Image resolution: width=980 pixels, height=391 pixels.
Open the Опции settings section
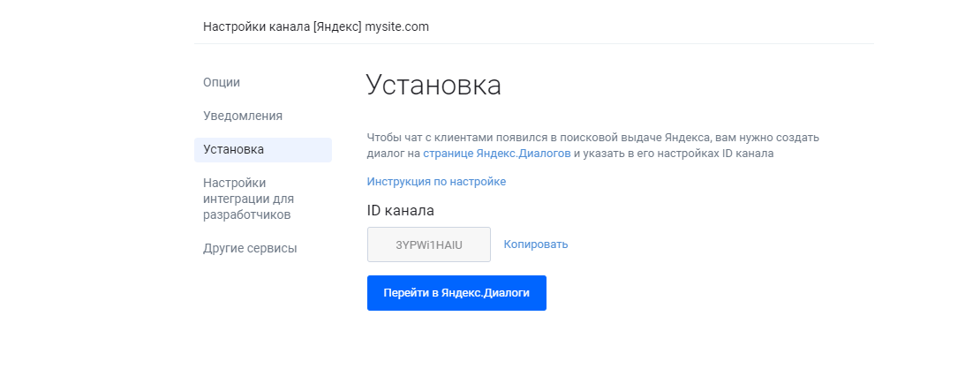click(x=222, y=82)
